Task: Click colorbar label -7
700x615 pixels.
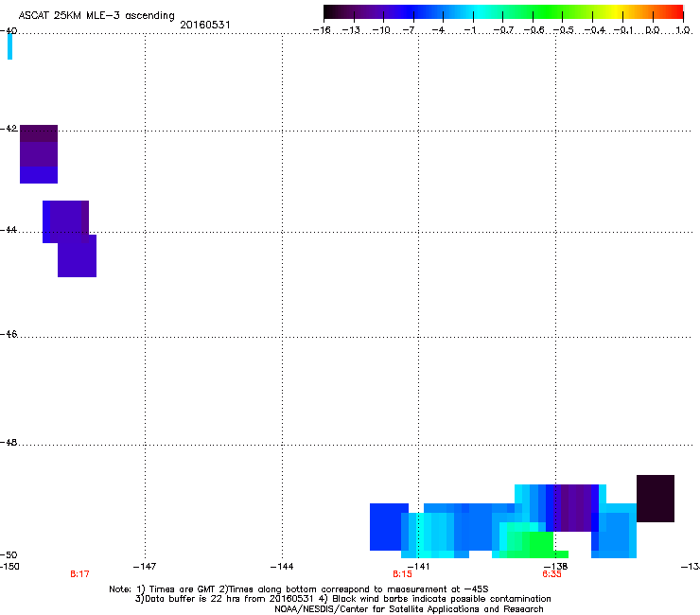Action: pyautogui.click(x=409, y=30)
